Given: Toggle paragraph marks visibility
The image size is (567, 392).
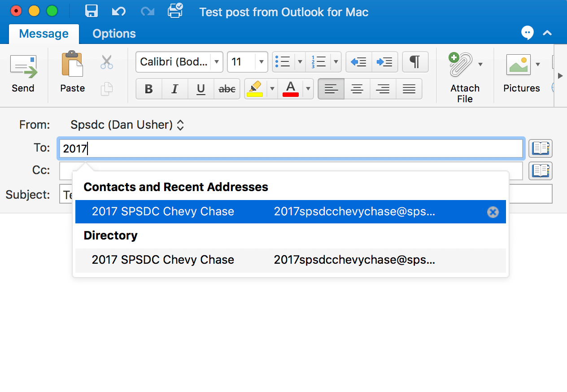Looking at the screenshot, I should pyautogui.click(x=414, y=61).
